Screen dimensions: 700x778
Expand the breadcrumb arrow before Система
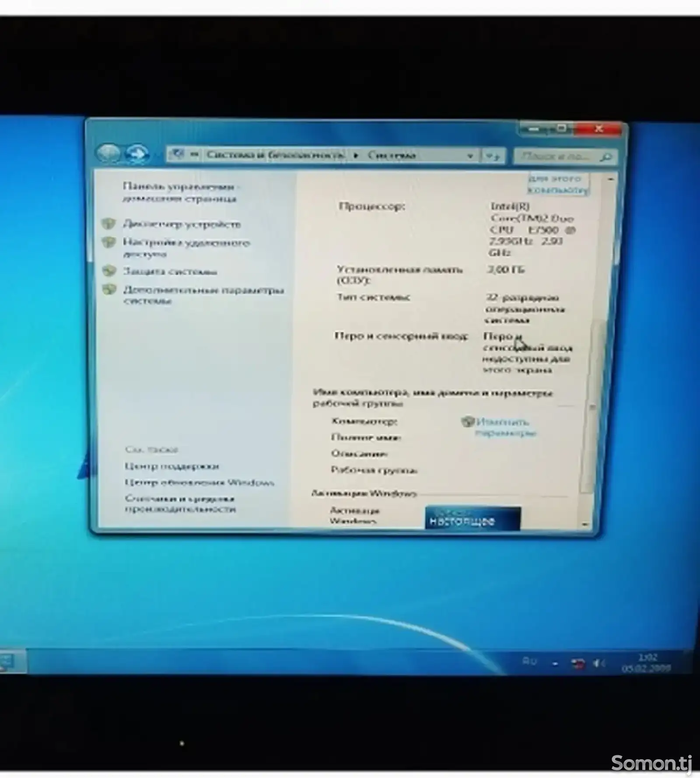point(356,155)
